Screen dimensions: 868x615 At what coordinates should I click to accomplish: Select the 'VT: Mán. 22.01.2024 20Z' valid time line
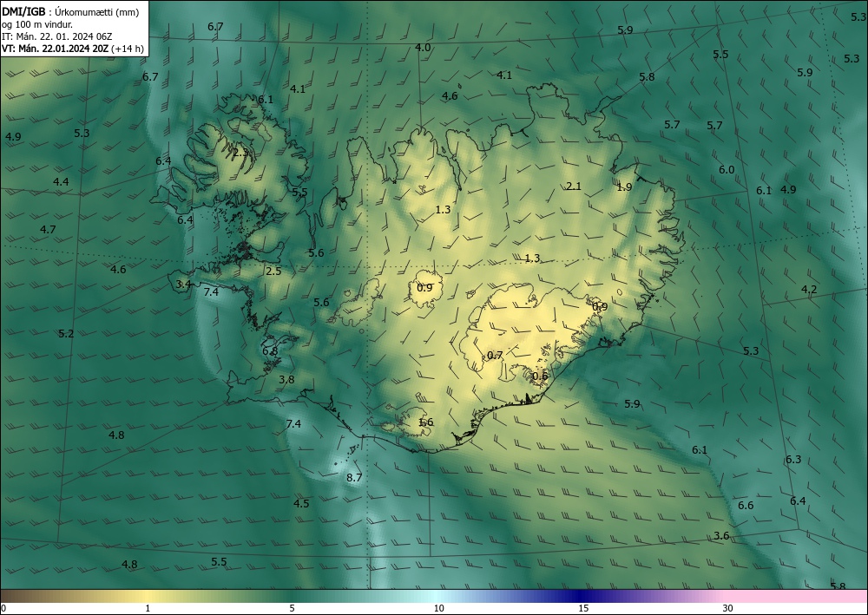coord(56,49)
